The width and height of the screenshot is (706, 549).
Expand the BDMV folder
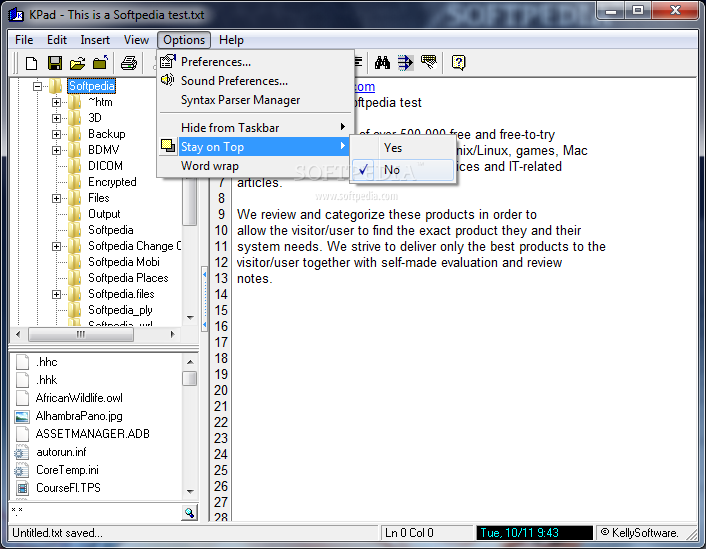(x=56, y=150)
